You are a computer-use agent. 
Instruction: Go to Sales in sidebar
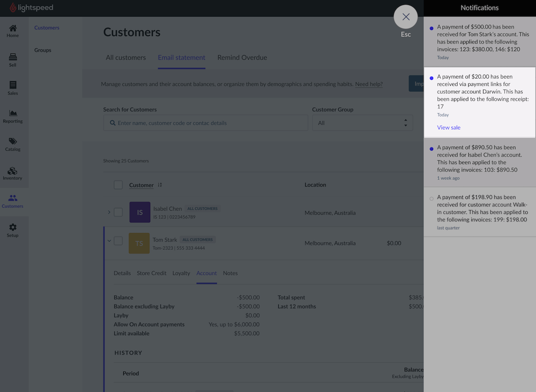pyautogui.click(x=13, y=88)
